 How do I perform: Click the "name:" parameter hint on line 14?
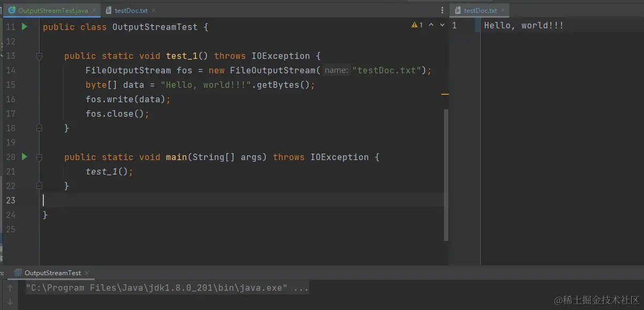[336, 70]
